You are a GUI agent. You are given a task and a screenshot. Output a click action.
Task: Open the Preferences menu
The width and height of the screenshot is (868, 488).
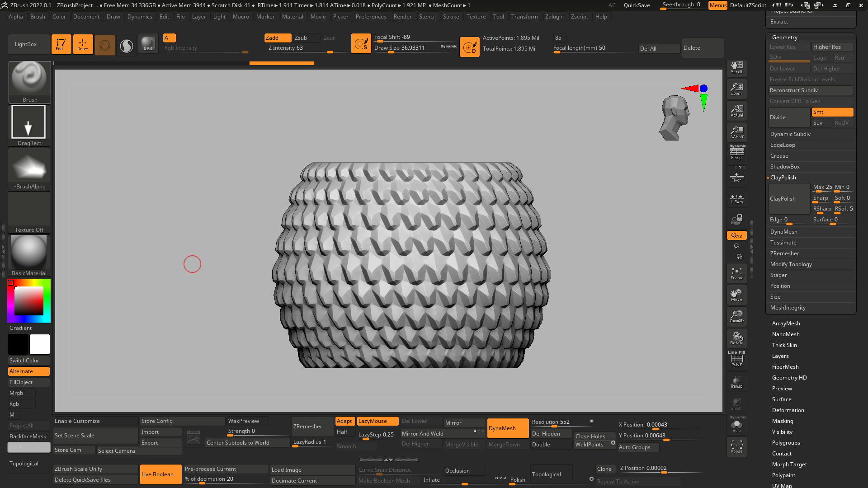371,17
